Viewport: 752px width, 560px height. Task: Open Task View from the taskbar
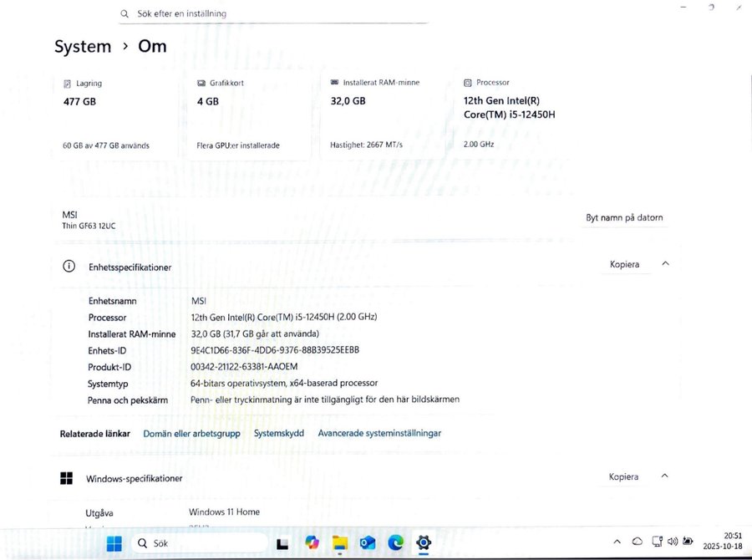point(283,543)
